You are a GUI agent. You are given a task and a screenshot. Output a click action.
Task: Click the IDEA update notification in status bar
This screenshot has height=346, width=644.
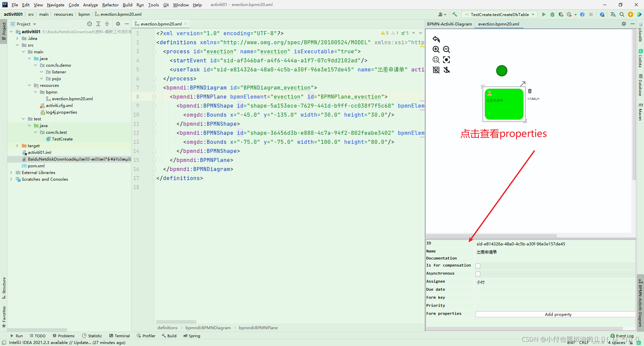[67, 342]
